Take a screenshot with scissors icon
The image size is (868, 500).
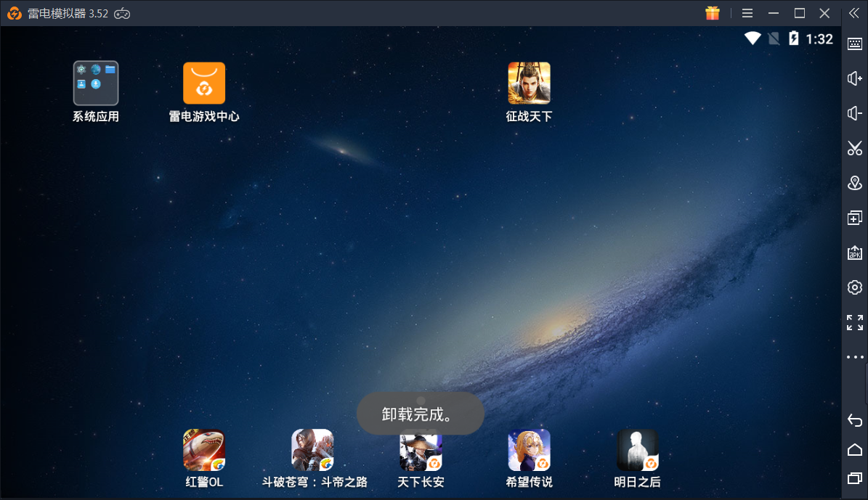855,148
